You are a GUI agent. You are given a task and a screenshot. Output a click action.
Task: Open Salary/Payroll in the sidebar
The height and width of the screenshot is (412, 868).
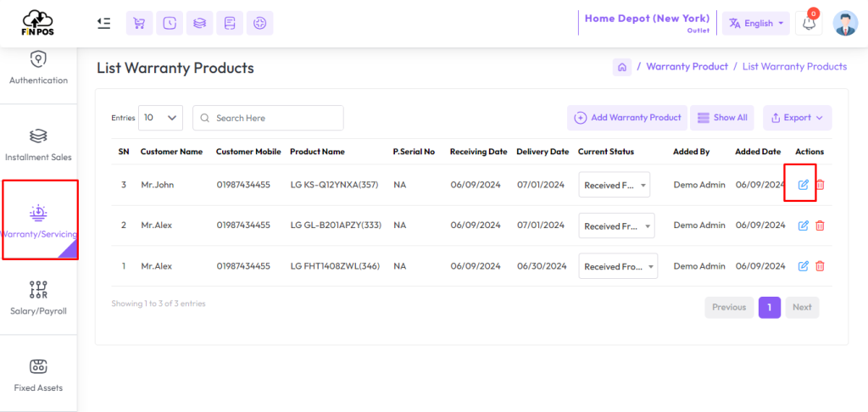[x=38, y=298]
